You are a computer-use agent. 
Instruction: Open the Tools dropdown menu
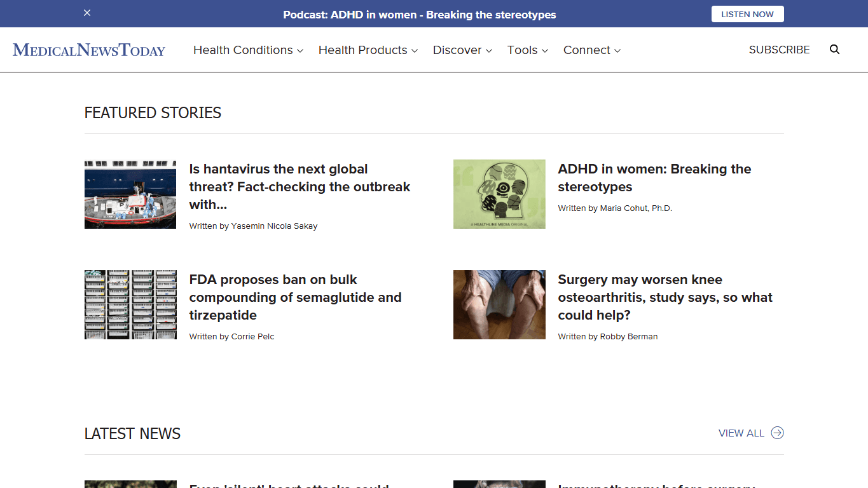pos(527,50)
